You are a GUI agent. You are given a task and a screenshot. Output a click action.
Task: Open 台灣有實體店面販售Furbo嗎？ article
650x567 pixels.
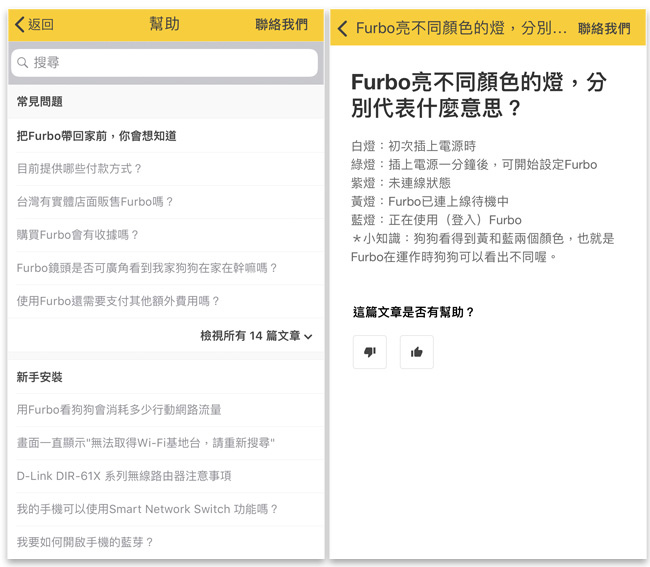pos(166,202)
